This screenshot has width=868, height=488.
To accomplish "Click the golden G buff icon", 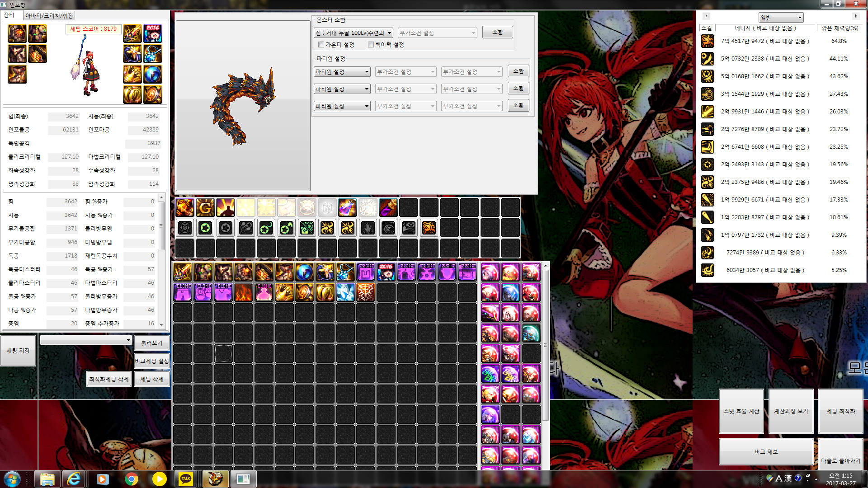I will pyautogui.click(x=205, y=208).
